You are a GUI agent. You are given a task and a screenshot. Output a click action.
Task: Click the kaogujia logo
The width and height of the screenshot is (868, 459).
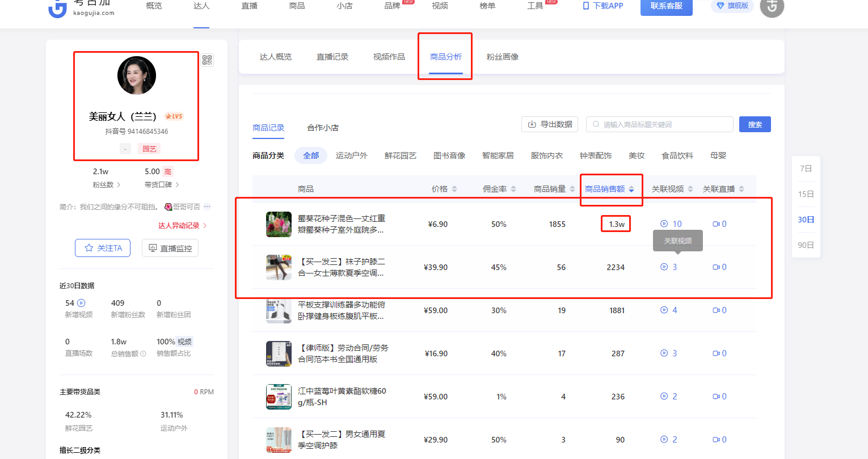pyautogui.click(x=81, y=8)
